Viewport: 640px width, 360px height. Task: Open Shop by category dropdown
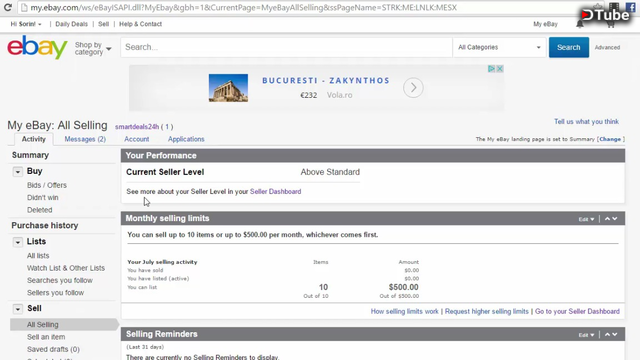93,48
